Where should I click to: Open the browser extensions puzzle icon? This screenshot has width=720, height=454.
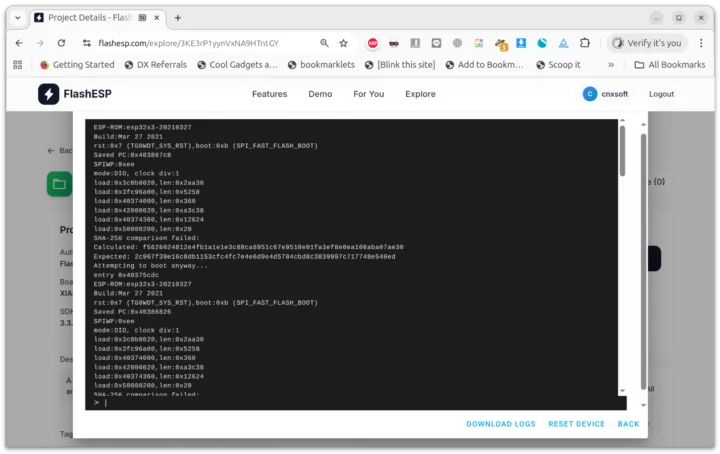tap(586, 43)
